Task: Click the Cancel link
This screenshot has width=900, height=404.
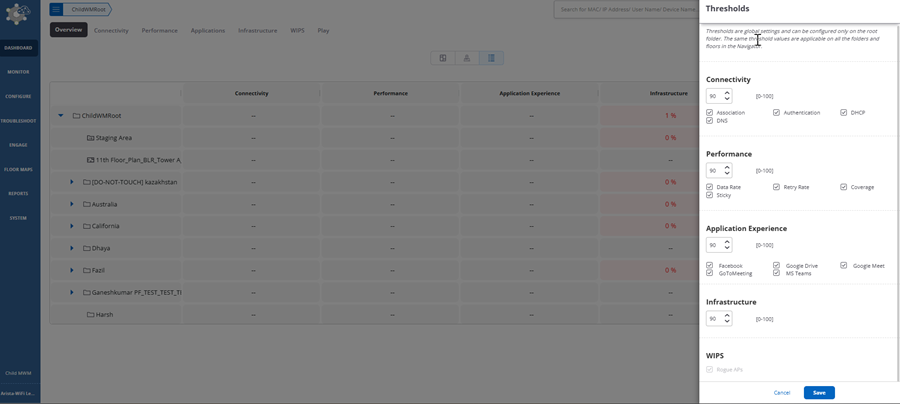Action: point(782,392)
